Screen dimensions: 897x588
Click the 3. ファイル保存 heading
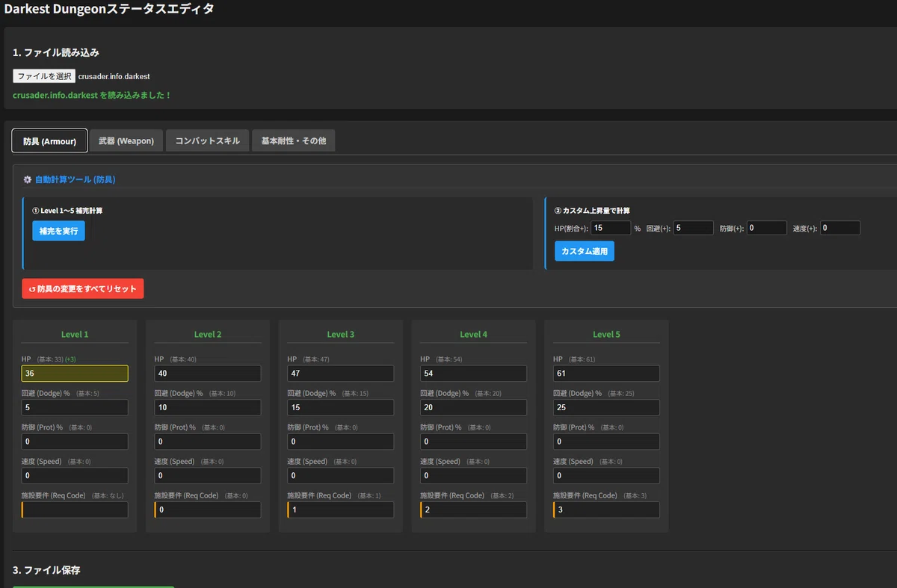[46, 570]
